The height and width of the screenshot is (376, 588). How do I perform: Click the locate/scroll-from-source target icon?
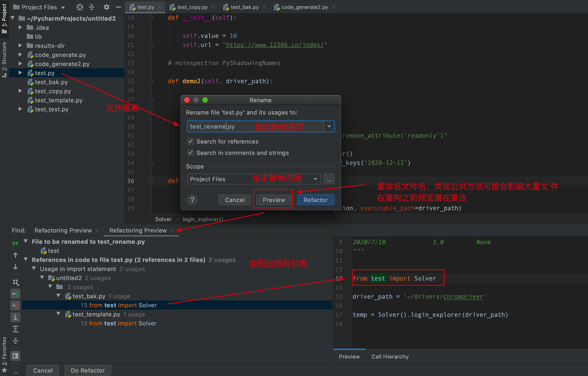point(80,7)
